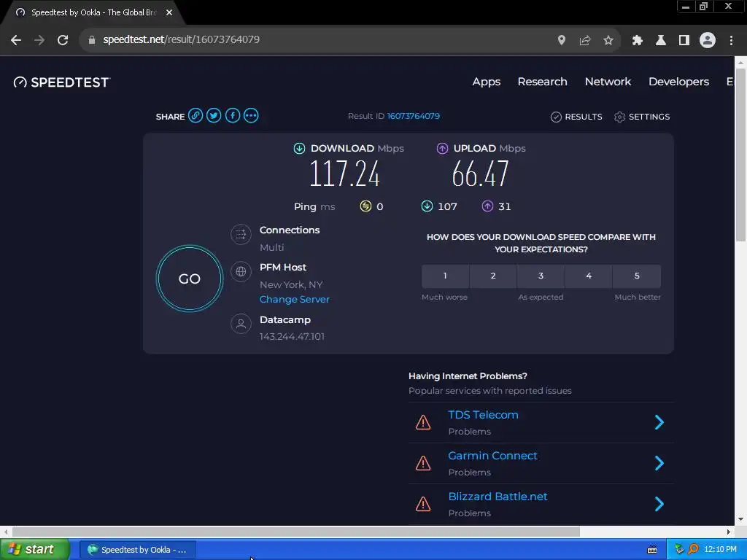747x560 pixels.
Task: Open Chrome three-dot menu
Action: (731, 40)
